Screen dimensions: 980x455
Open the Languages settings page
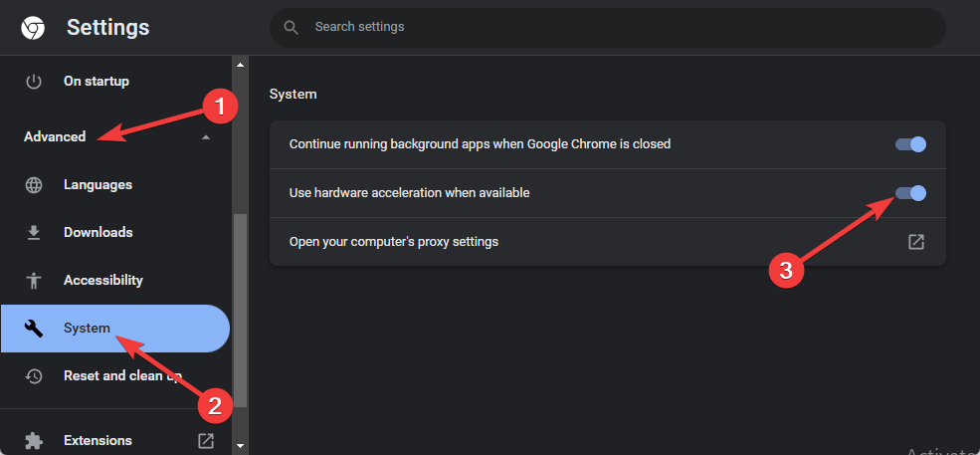click(x=98, y=185)
